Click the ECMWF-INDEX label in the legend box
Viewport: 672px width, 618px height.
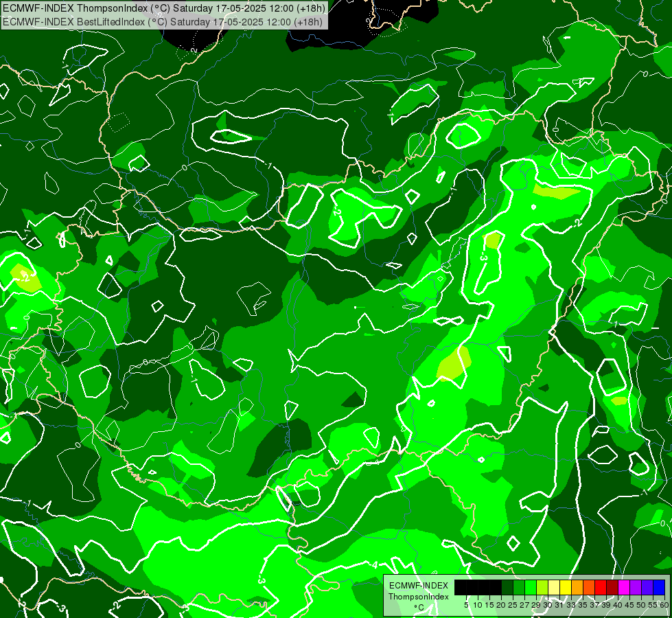click(x=419, y=586)
